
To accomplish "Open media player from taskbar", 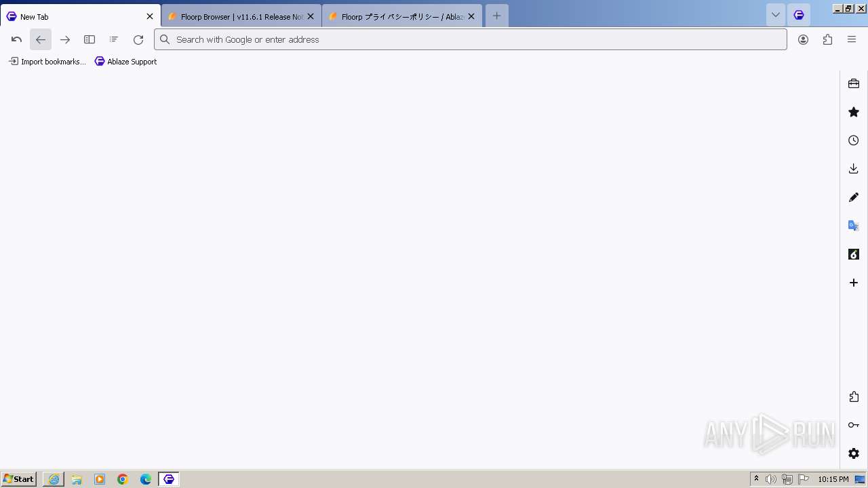I will (100, 479).
